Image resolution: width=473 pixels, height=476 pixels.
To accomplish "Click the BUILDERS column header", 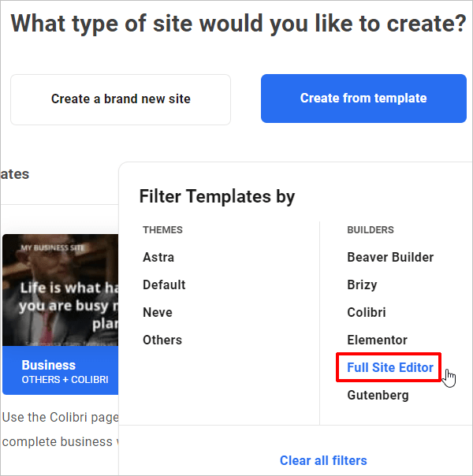I will 371,230.
